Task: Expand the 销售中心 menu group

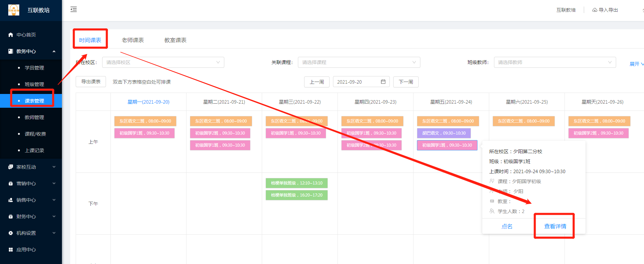Action: coord(31,200)
